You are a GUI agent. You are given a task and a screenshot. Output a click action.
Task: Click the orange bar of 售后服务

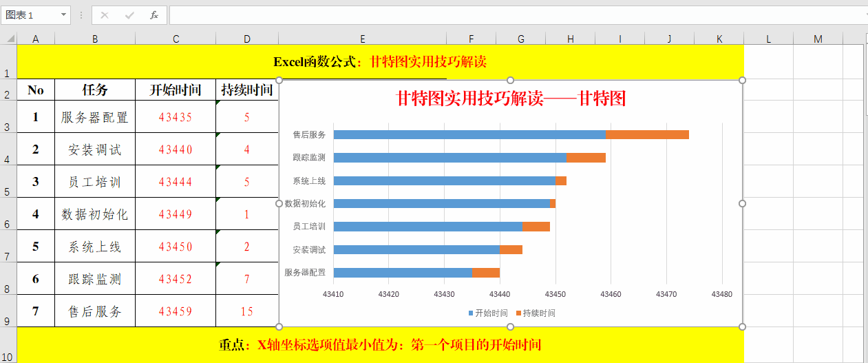tap(647, 134)
